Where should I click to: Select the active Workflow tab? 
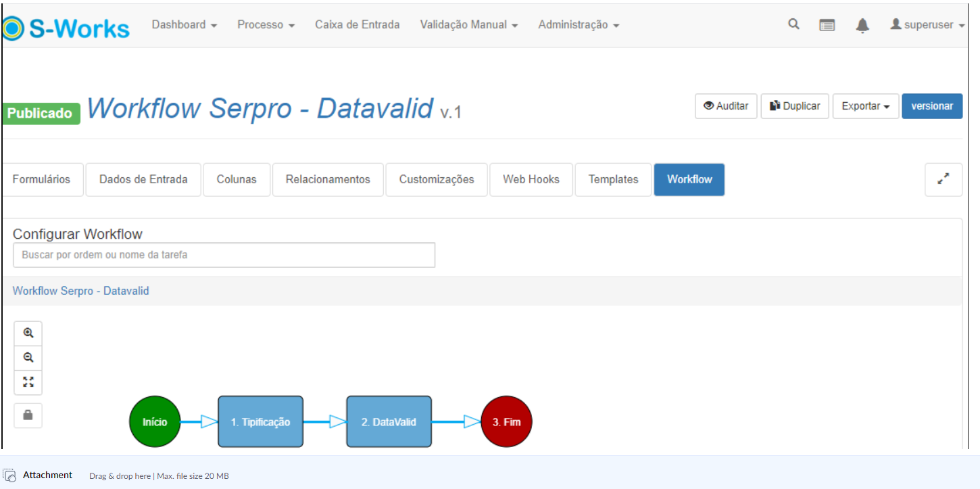point(689,179)
